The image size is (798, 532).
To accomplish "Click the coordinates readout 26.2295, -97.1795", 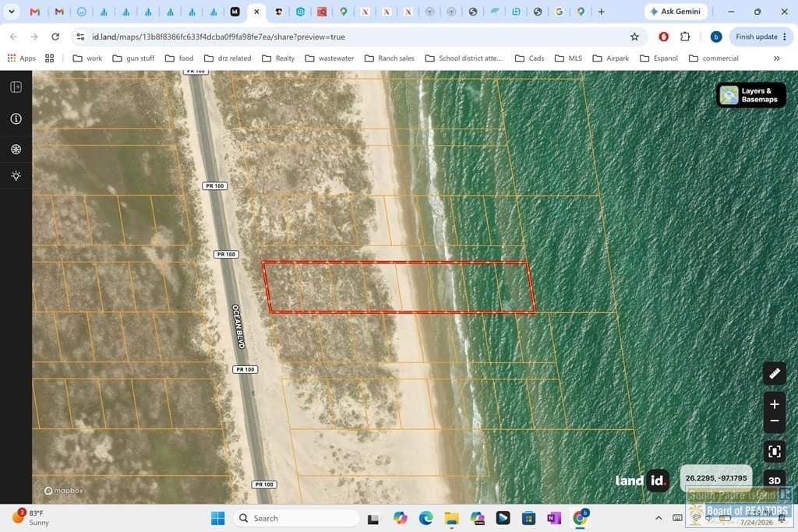I will click(715, 478).
